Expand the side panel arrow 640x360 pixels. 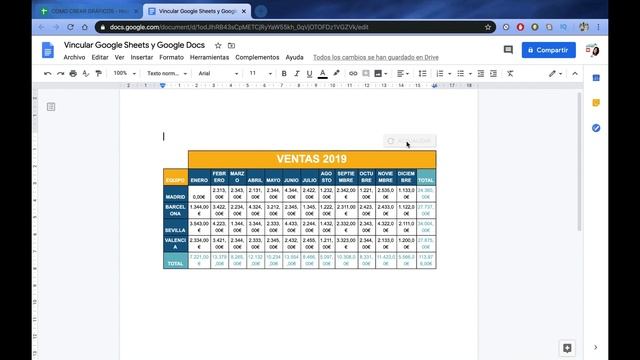(x=596, y=347)
